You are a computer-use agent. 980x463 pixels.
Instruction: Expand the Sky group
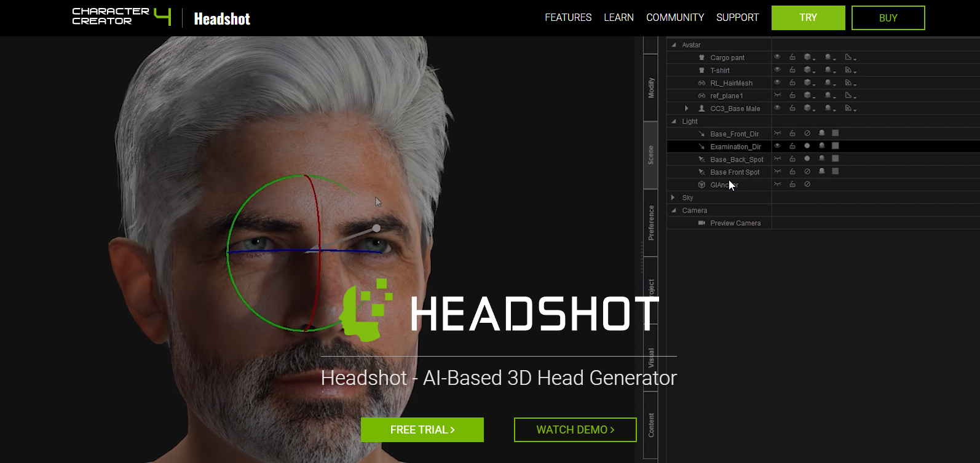pyautogui.click(x=673, y=197)
